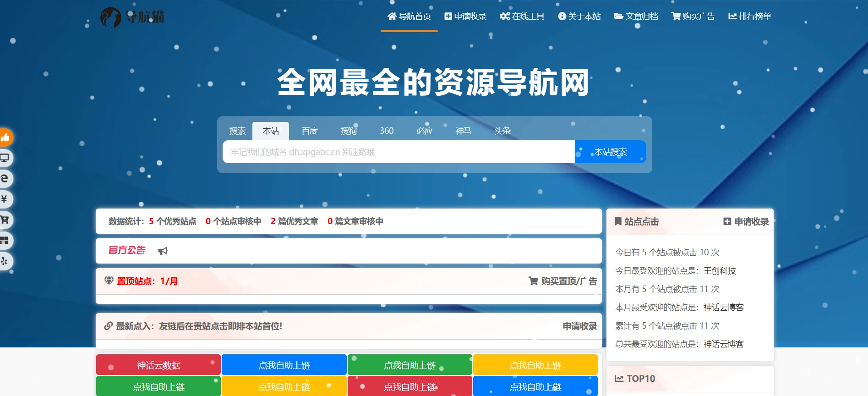This screenshot has height=396, width=868.
Task: Click the chart icon beside TOP10
Action: click(619, 379)
